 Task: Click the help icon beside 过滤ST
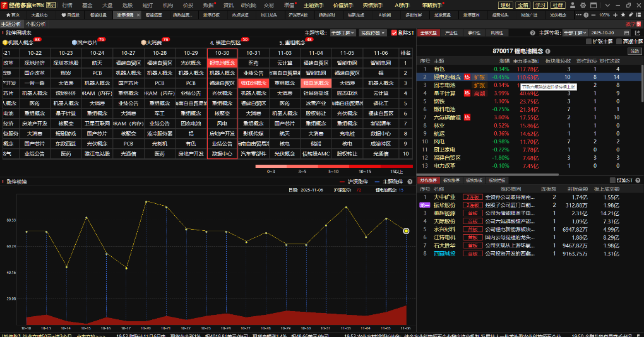[638, 180]
